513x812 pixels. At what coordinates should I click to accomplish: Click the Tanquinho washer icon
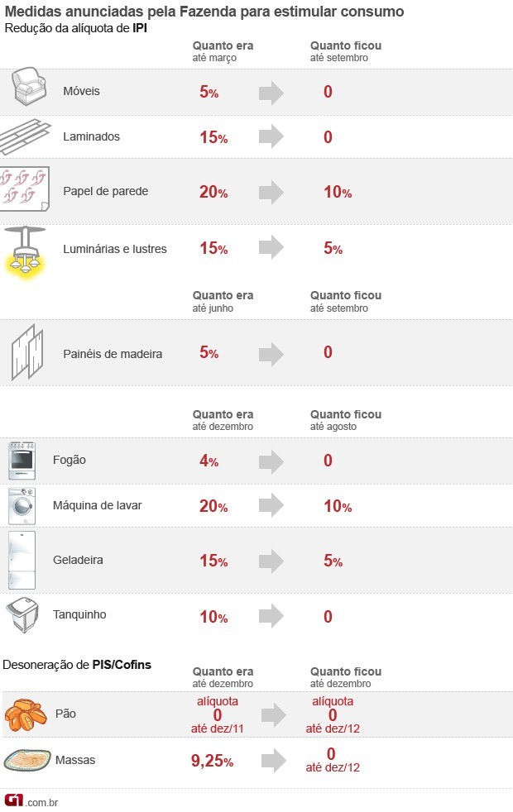pos(23,615)
